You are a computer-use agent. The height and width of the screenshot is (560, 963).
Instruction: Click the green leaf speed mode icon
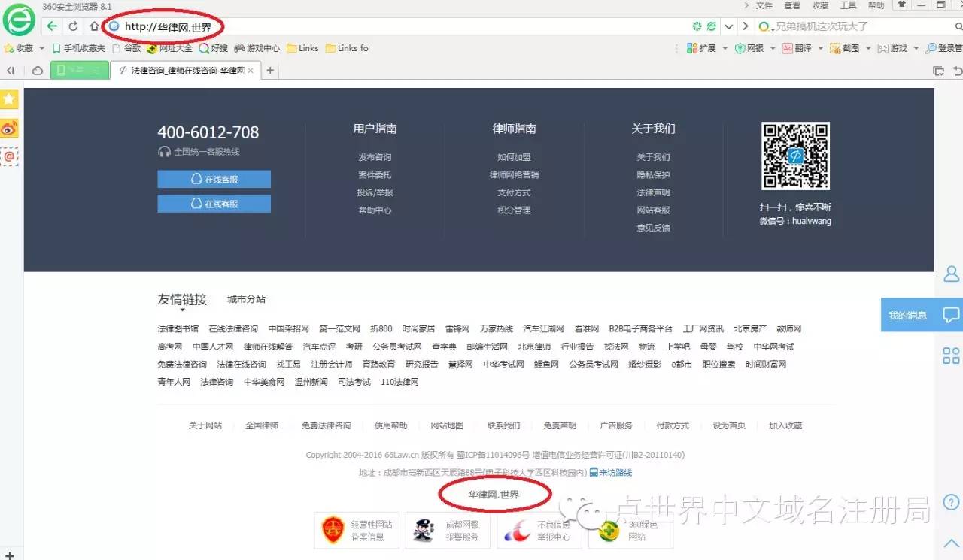[712, 26]
